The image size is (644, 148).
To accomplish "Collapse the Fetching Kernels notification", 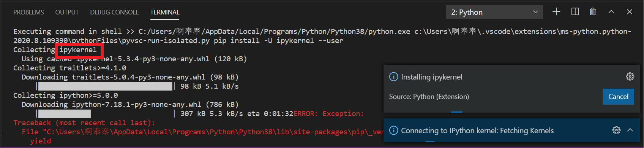I will 630,130.
